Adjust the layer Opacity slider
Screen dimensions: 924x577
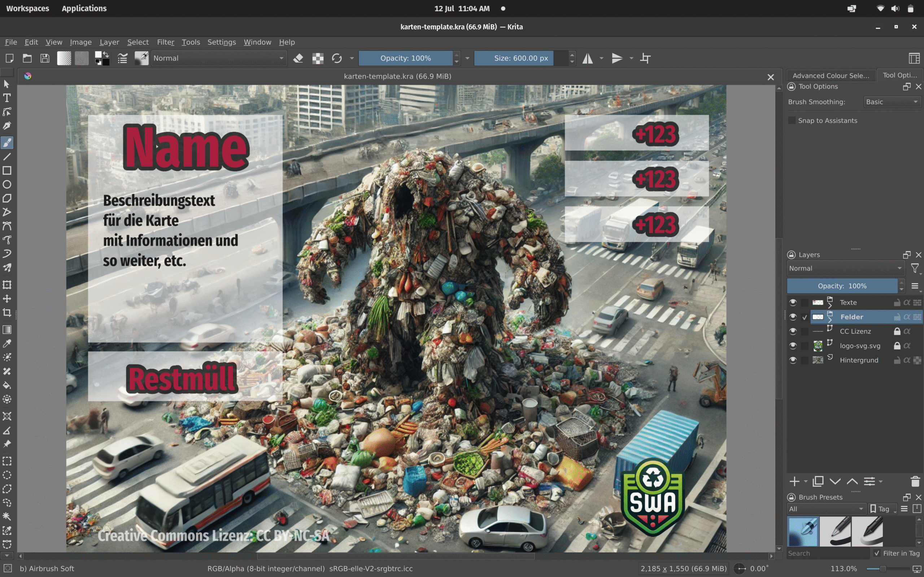tap(842, 286)
